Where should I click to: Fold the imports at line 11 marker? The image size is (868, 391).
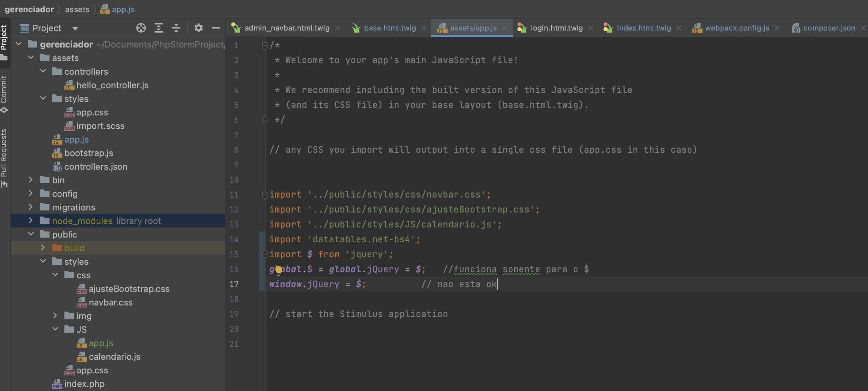point(265,194)
